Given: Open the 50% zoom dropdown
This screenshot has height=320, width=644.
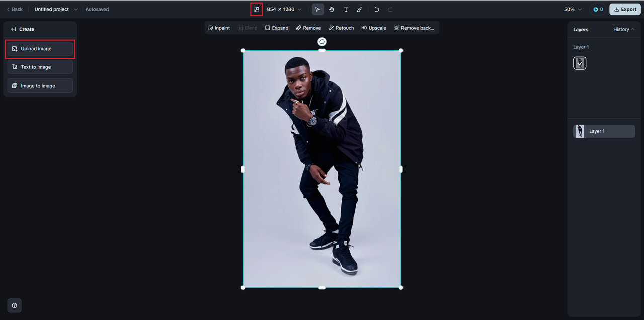Looking at the screenshot, I should pos(573,9).
